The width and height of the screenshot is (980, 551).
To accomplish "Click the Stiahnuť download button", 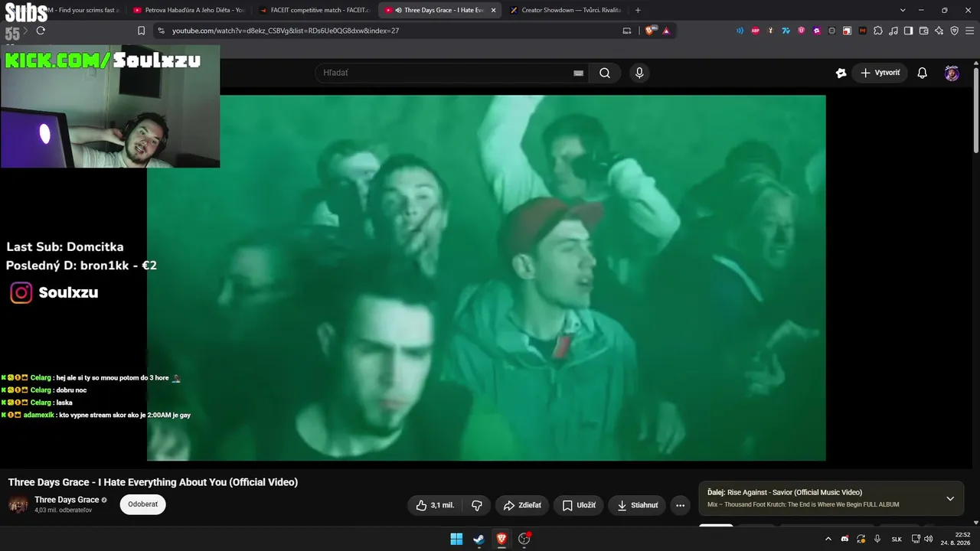I will point(638,505).
